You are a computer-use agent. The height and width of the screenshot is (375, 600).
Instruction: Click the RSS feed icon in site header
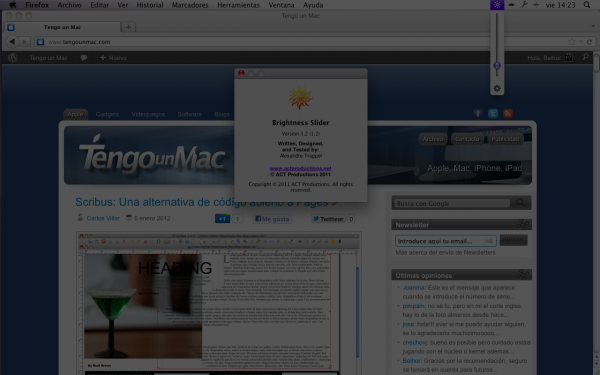click(x=508, y=114)
